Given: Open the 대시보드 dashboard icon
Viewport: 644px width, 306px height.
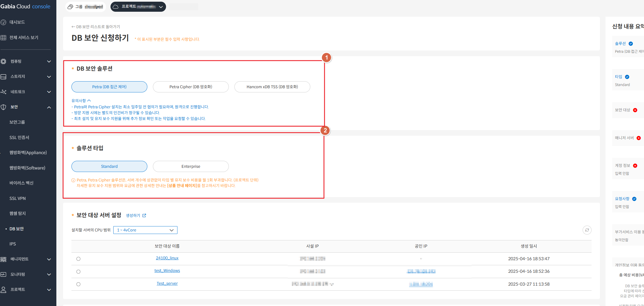Looking at the screenshot, I should [x=3, y=22].
